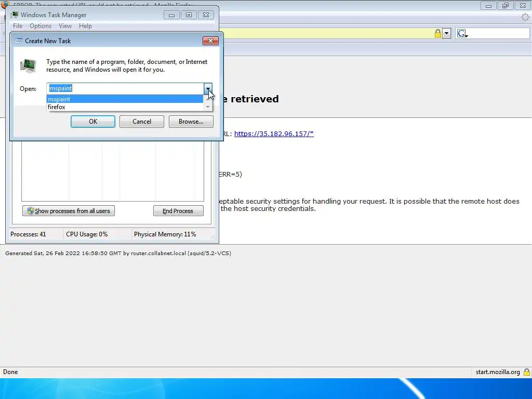The height and width of the screenshot is (399, 532).
Task: Click the Firefox search input field
Action: pos(499,33)
